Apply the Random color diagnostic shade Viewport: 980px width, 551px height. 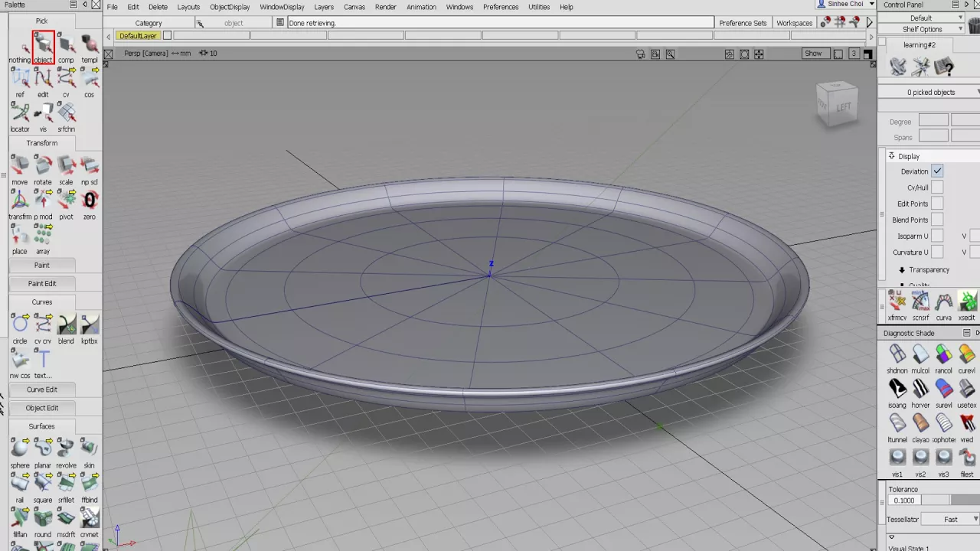(944, 357)
